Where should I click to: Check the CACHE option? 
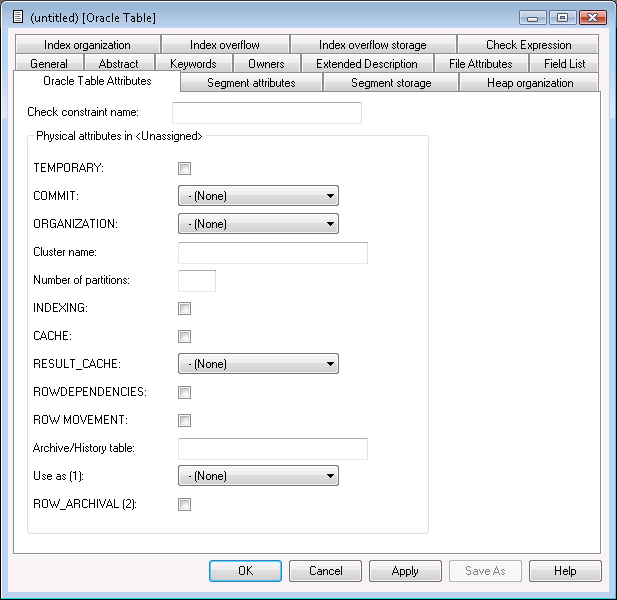pos(184,336)
